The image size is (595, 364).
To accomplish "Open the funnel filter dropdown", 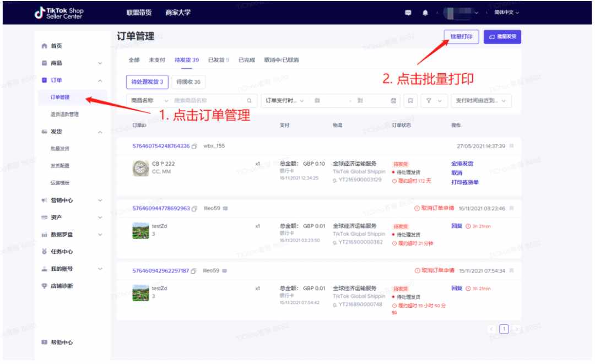I will [x=434, y=100].
